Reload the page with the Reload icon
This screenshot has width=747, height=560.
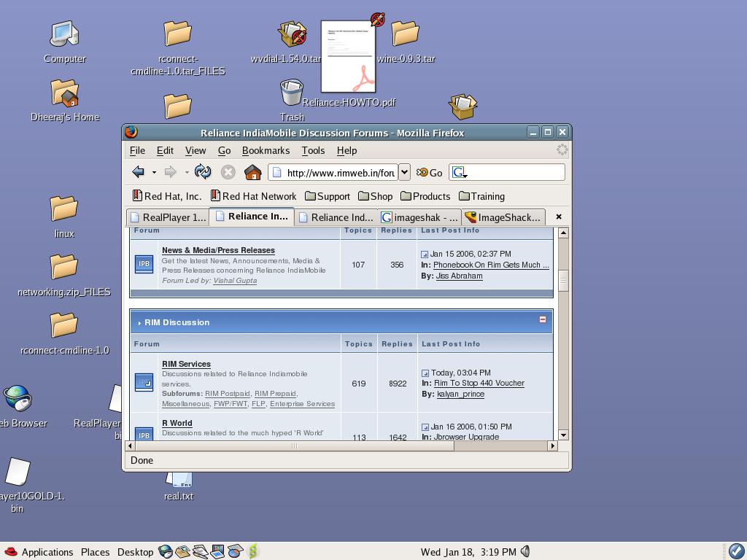pos(203,172)
